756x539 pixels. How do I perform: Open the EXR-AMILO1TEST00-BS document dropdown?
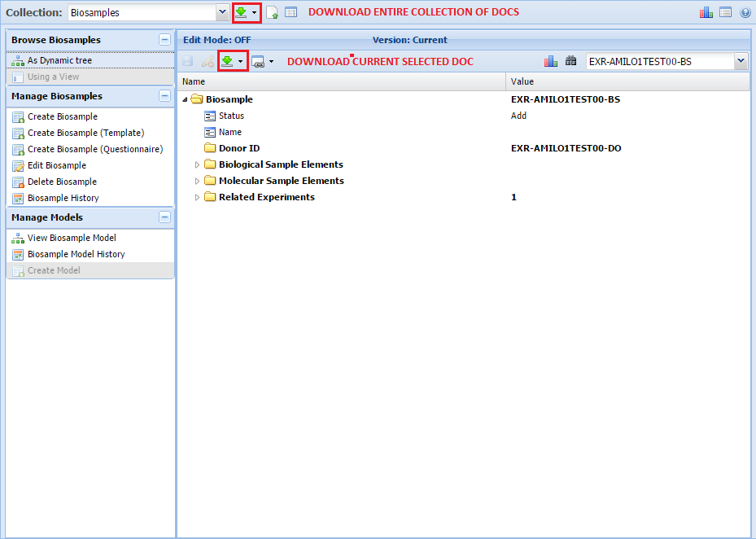click(741, 61)
